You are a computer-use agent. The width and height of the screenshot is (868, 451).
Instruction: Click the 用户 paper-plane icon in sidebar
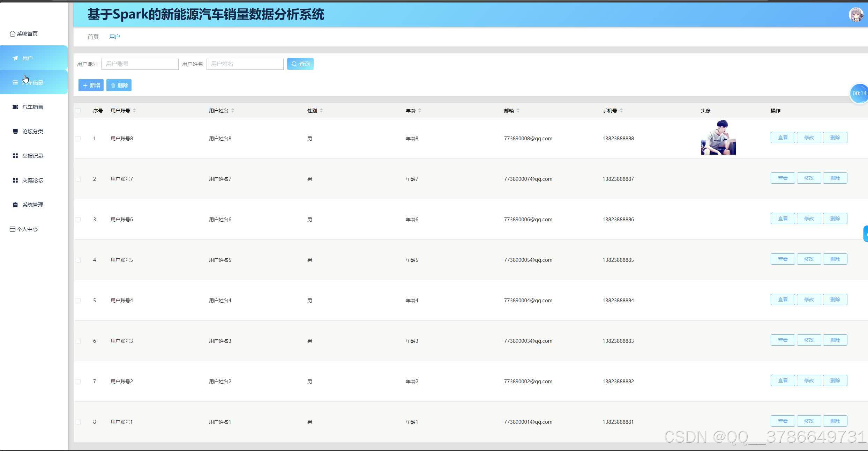pos(15,58)
